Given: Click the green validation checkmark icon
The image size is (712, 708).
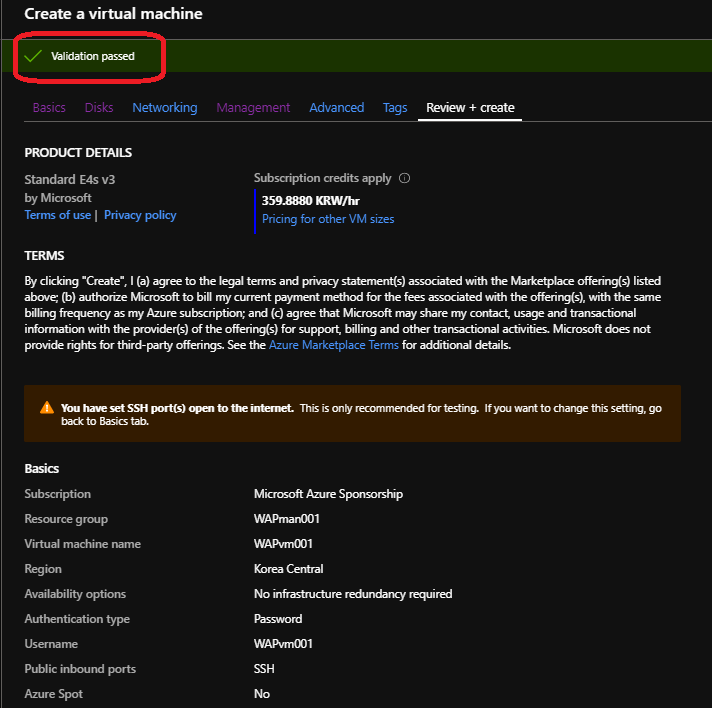Looking at the screenshot, I should (33, 56).
